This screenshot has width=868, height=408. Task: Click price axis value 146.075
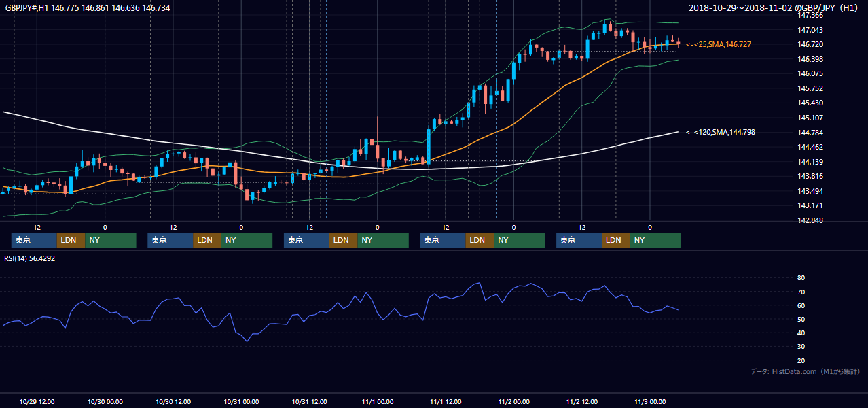point(810,73)
